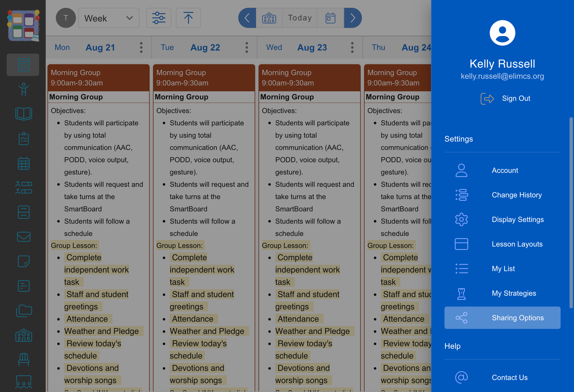This screenshot has height=392, width=574.
Task: Open Mon Aug 21 three-dot menu
Action: tap(141, 47)
